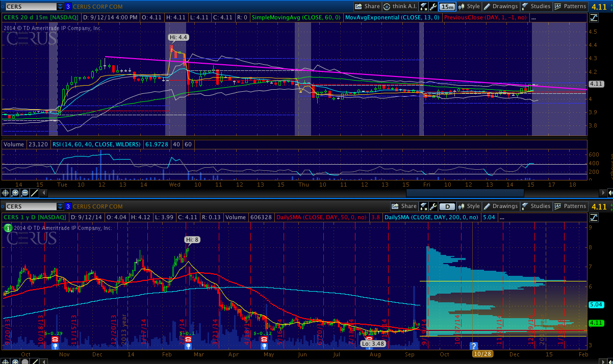This screenshot has width=613, height=364.
Task: Toggle the curve scale button on lower chart
Action: click(x=594, y=217)
